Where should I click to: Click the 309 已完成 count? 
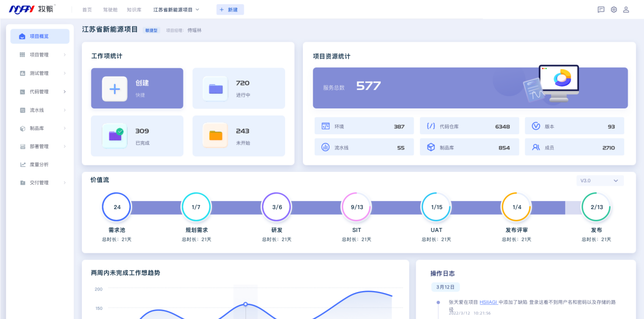142,131
